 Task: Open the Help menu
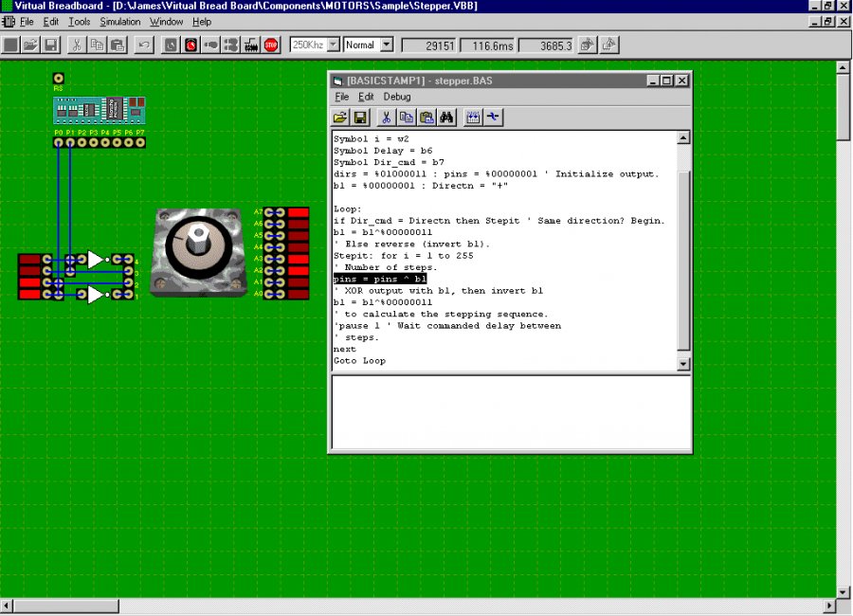pos(202,22)
